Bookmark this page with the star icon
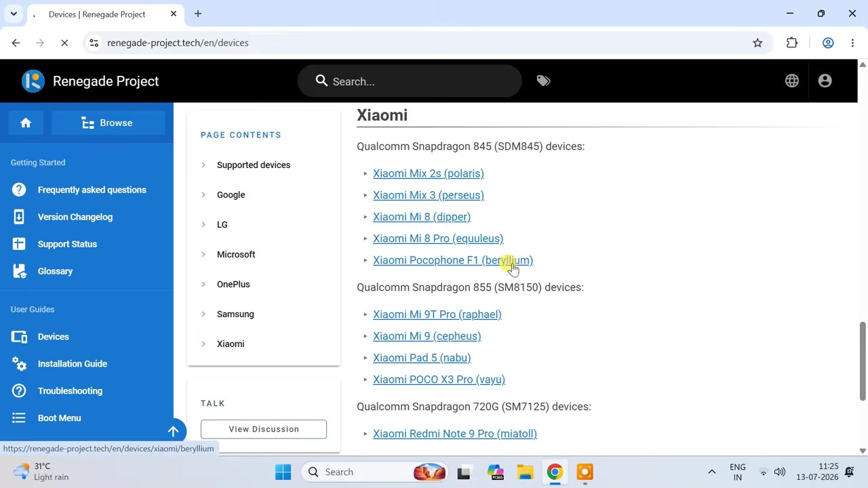The height and width of the screenshot is (488, 868). point(757,43)
